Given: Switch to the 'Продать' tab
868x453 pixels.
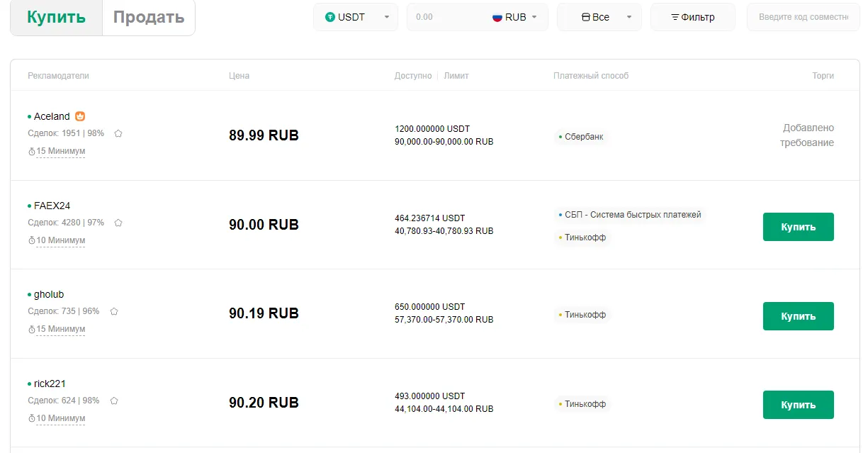Looking at the screenshot, I should 149,18.
